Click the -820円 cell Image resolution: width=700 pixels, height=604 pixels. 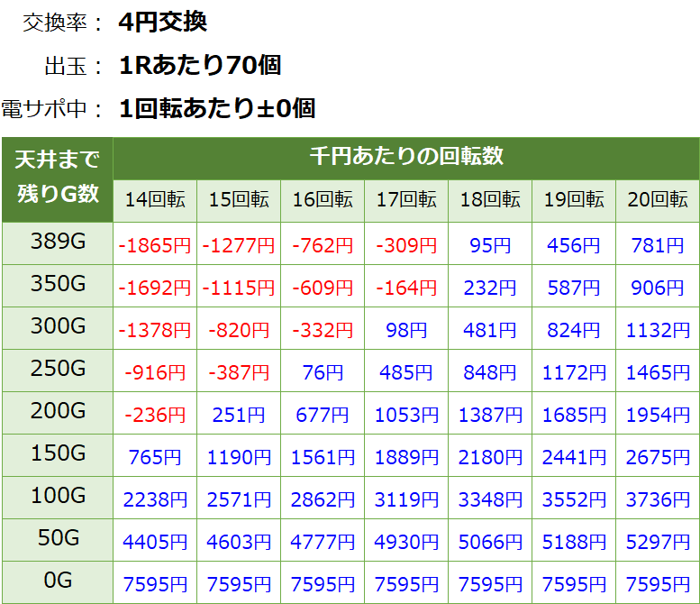point(239,328)
